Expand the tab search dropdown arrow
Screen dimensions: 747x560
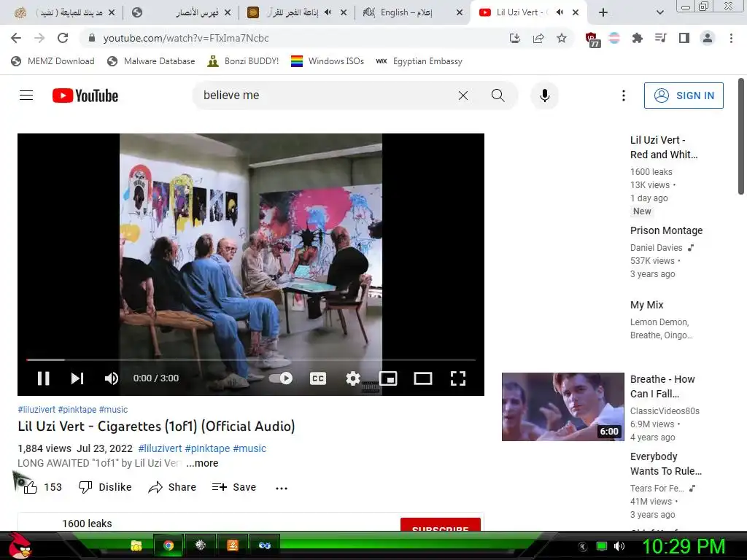pos(659,12)
